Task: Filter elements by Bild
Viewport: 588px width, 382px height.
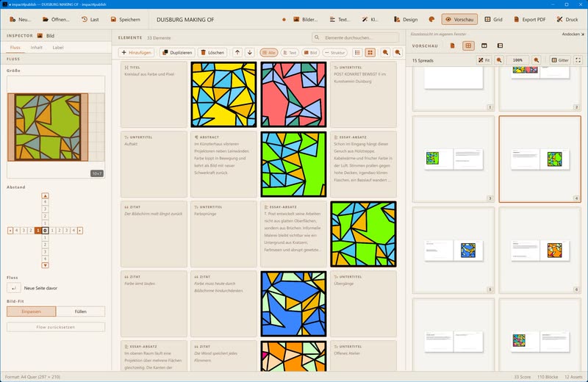Action: pyautogui.click(x=310, y=52)
